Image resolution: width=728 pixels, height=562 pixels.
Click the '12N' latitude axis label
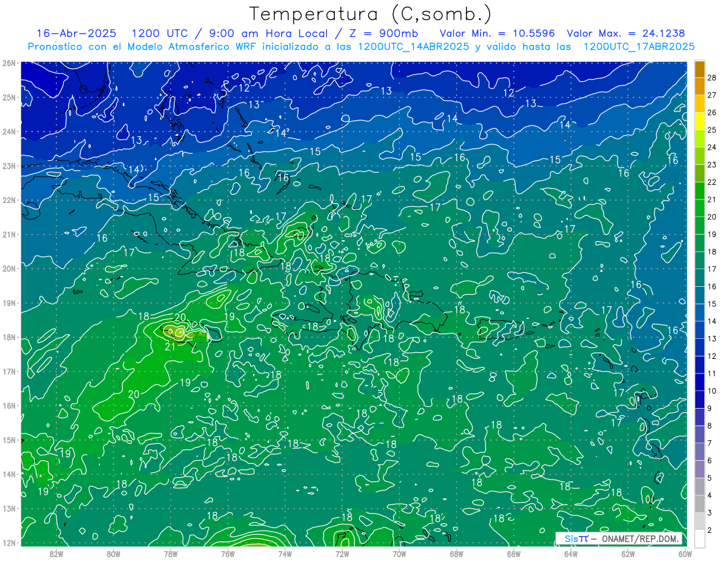tap(8, 543)
